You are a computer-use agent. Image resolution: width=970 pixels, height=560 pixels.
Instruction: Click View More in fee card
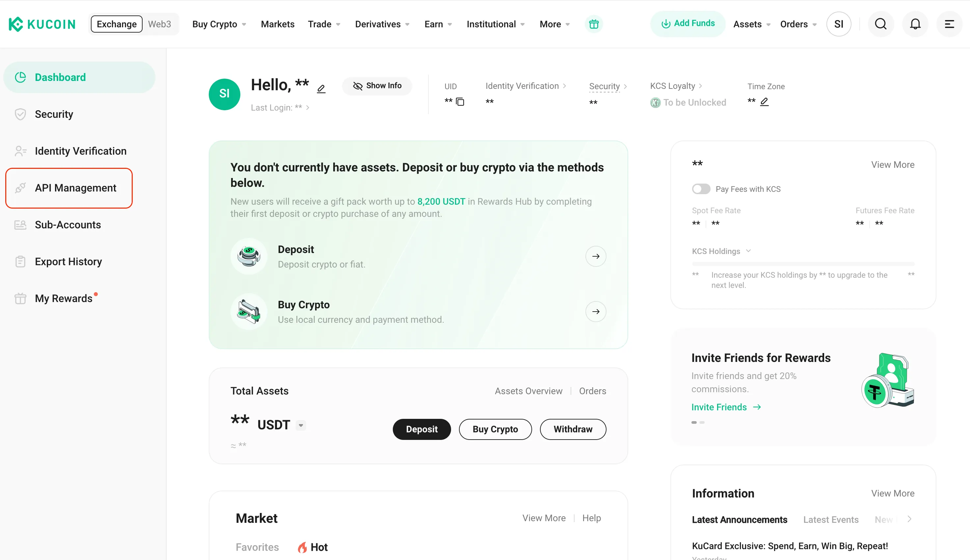[893, 165]
